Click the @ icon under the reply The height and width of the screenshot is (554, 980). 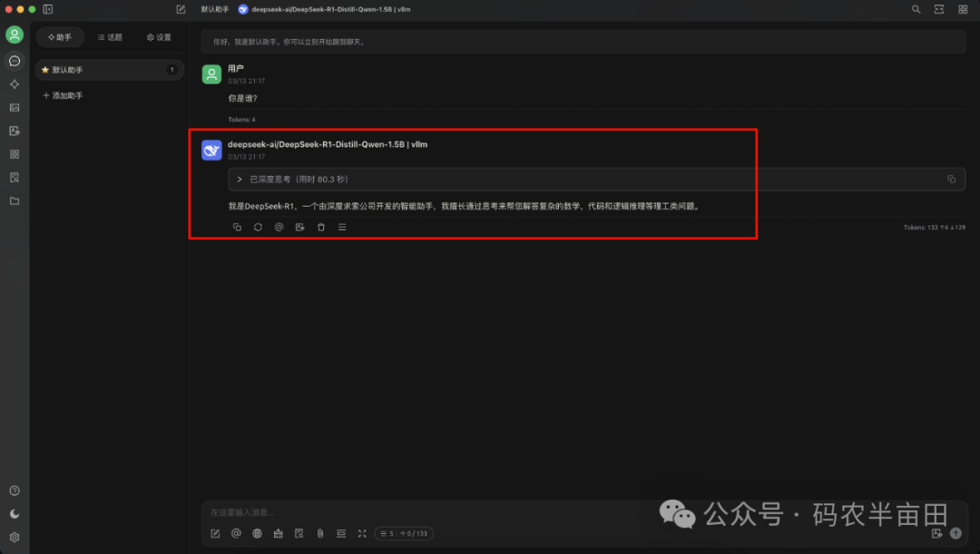(x=279, y=228)
